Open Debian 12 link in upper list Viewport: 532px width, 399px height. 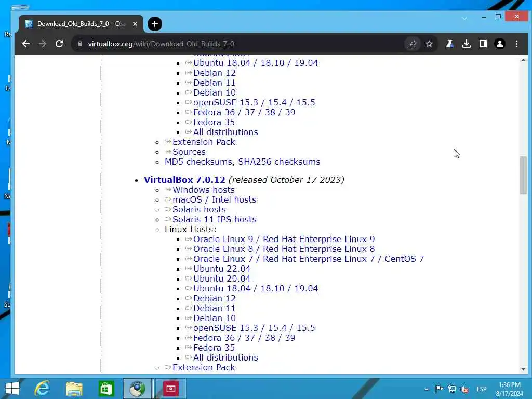click(215, 73)
